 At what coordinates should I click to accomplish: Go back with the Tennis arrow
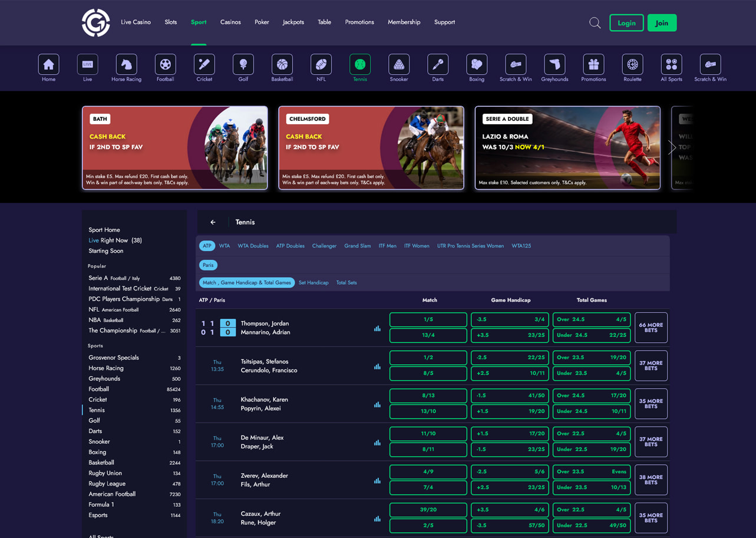click(x=213, y=222)
